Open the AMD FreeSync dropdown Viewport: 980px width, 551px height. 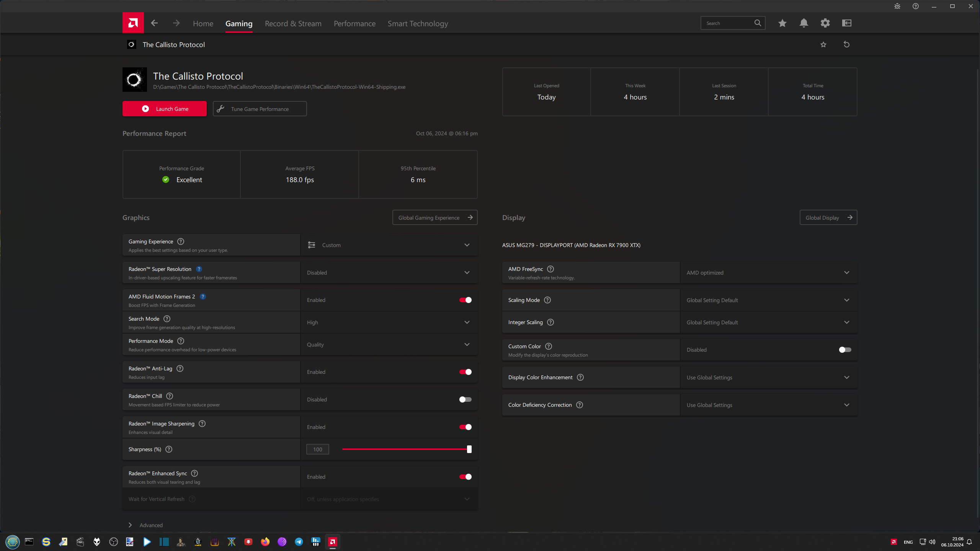point(768,272)
